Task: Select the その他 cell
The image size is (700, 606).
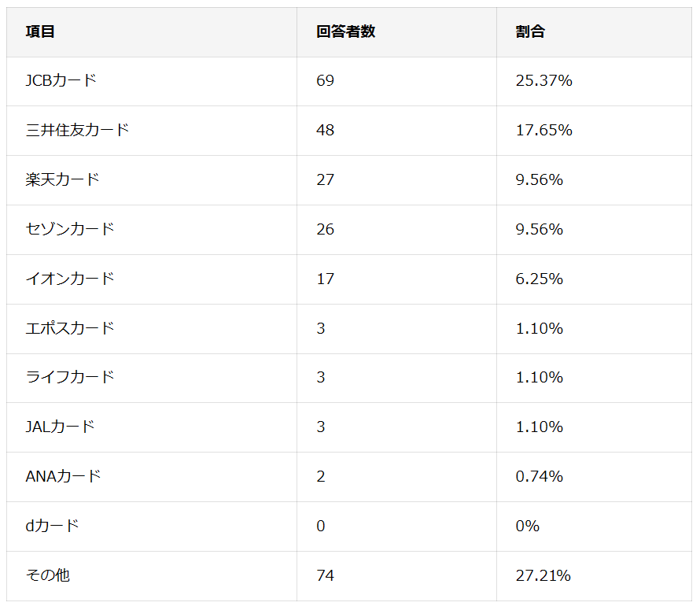Action: 47,575
